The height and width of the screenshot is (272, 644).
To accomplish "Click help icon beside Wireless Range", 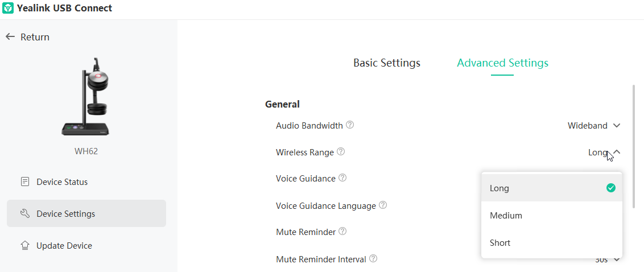I will 341,152.
